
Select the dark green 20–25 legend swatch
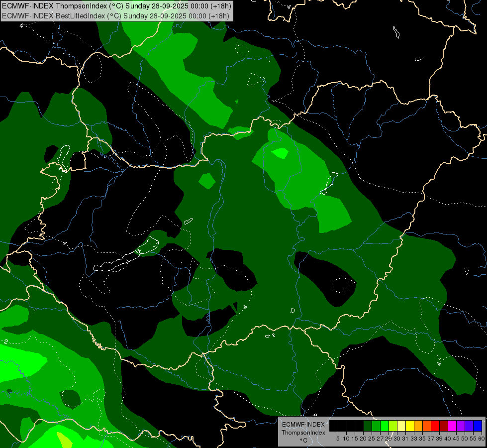tap(368, 426)
